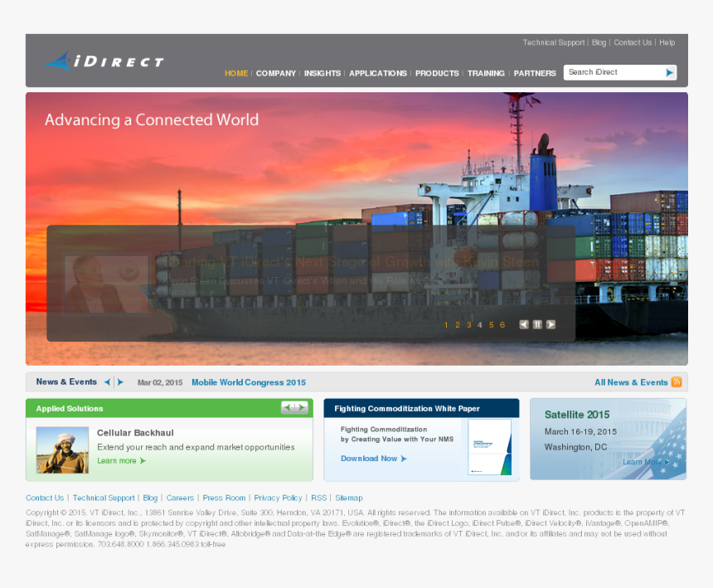The image size is (713, 588).
Task: Open the Cellular Backhaul photo
Action: [62, 450]
